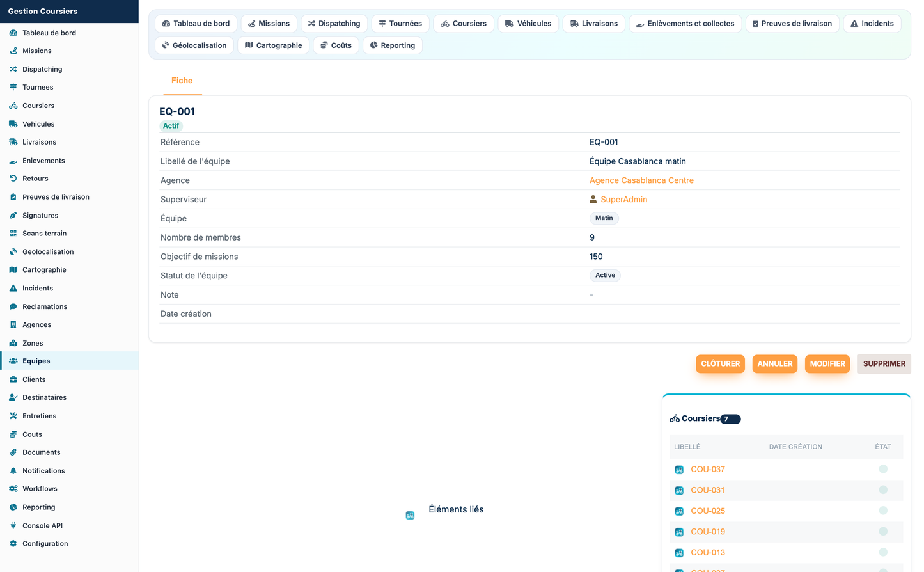This screenshot has height=572, width=924.
Task: Click the MODIFIER button
Action: (x=827, y=364)
